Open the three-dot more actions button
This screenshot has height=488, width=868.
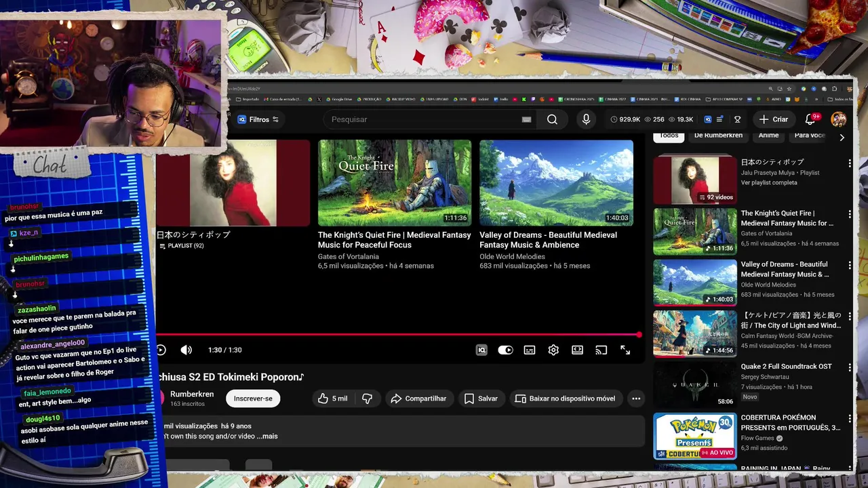tap(636, 399)
